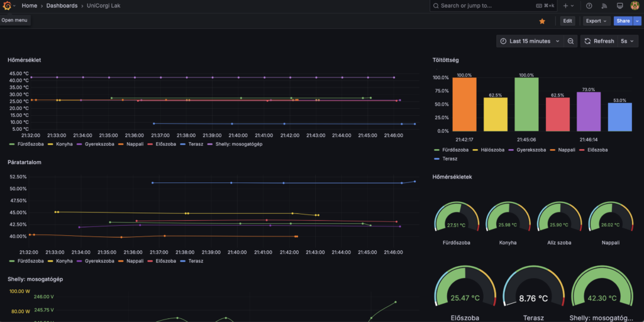
Task: Zoom out the time range
Action: (x=570, y=41)
